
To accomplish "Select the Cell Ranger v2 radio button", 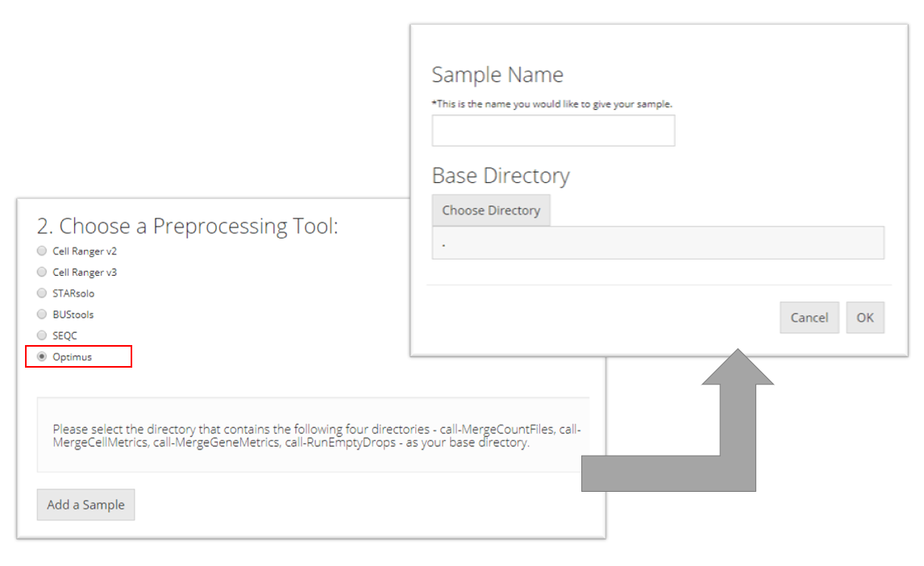I will [x=42, y=252].
